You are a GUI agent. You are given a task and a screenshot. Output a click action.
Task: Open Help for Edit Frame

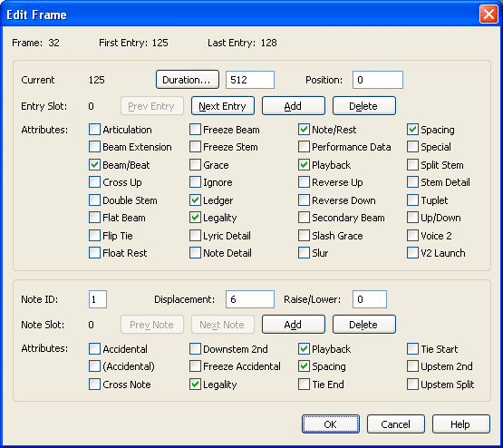coord(461,424)
